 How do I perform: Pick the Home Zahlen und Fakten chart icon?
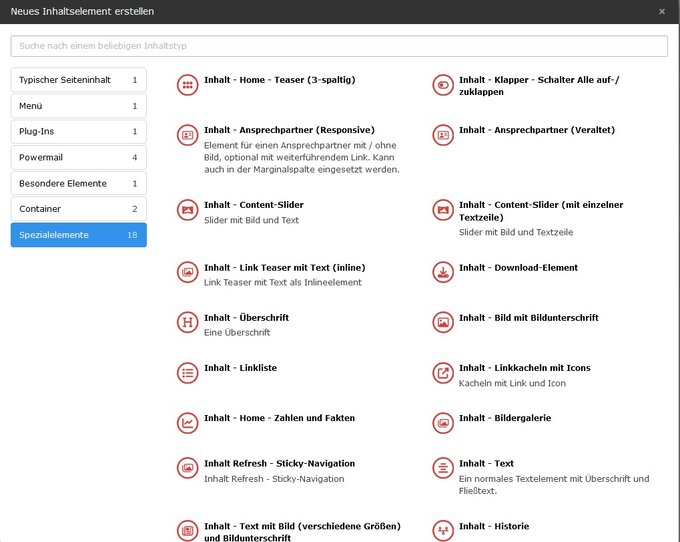click(x=186, y=422)
